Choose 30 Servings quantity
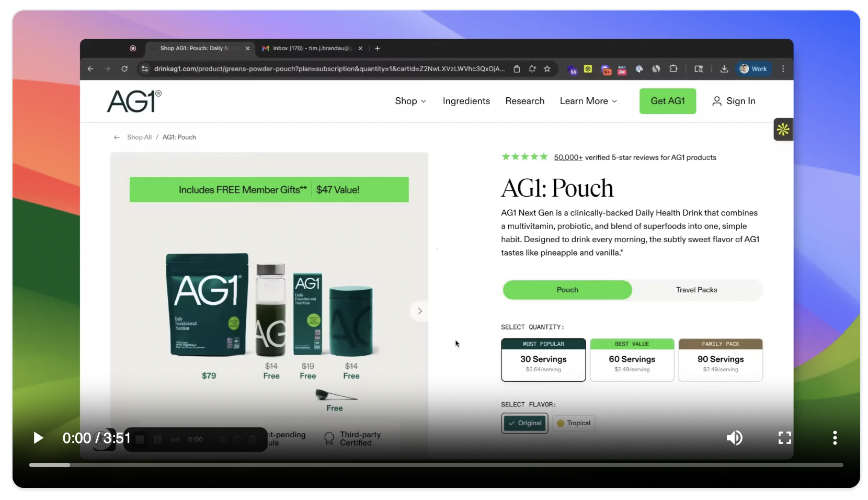Image resolution: width=868 pixels, height=500 pixels. point(543,360)
